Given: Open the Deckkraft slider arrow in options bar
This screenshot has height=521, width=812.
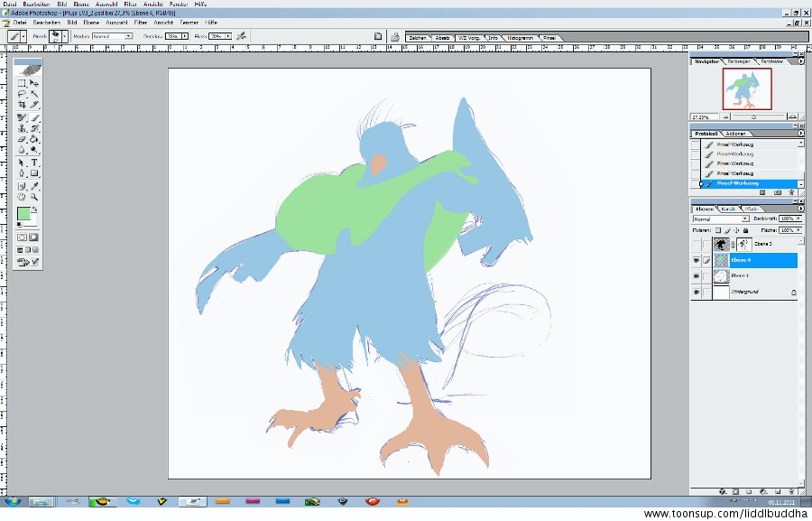Looking at the screenshot, I should (x=184, y=36).
